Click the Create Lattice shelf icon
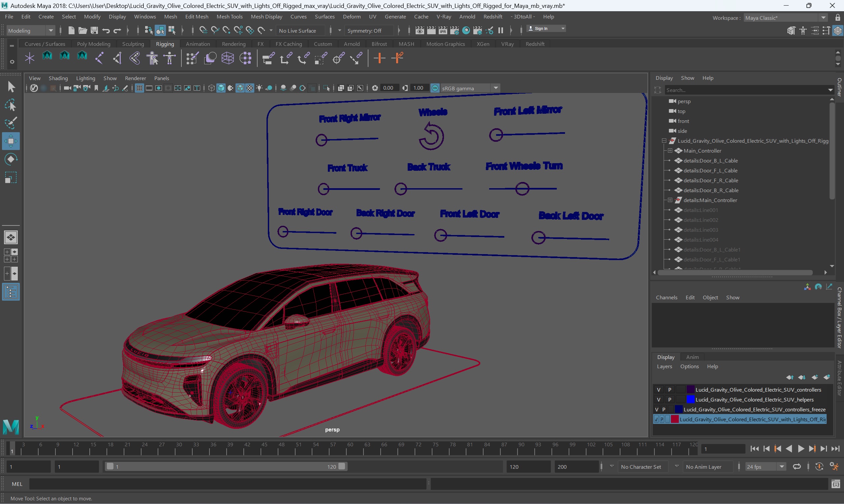844x504 pixels. (227, 58)
